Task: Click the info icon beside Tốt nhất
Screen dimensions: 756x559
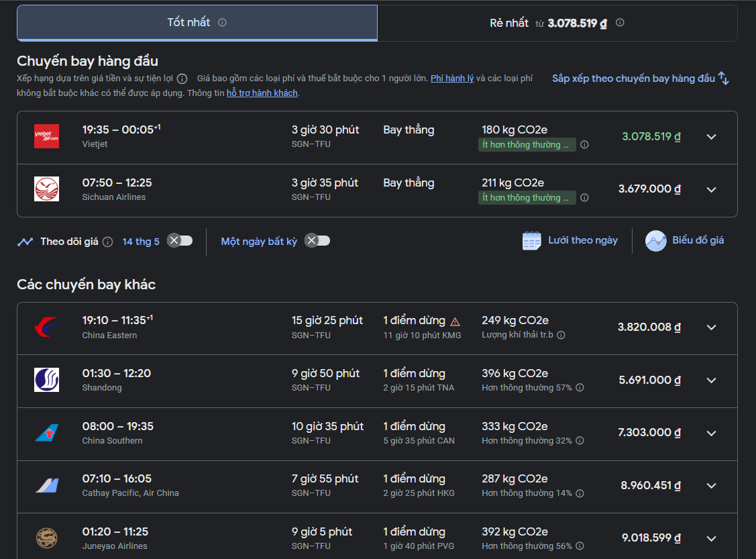Action: coord(222,22)
